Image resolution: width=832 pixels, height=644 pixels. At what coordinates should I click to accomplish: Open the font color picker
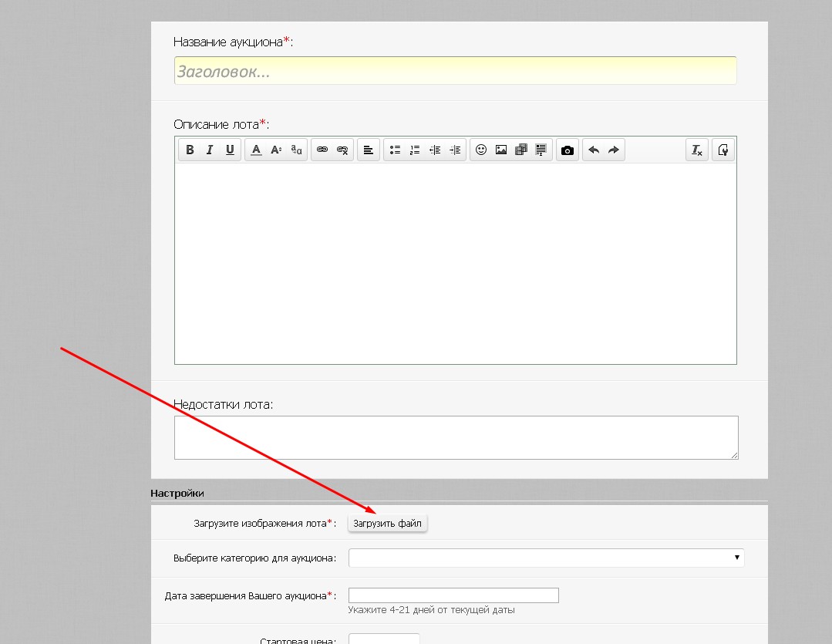pyautogui.click(x=257, y=150)
